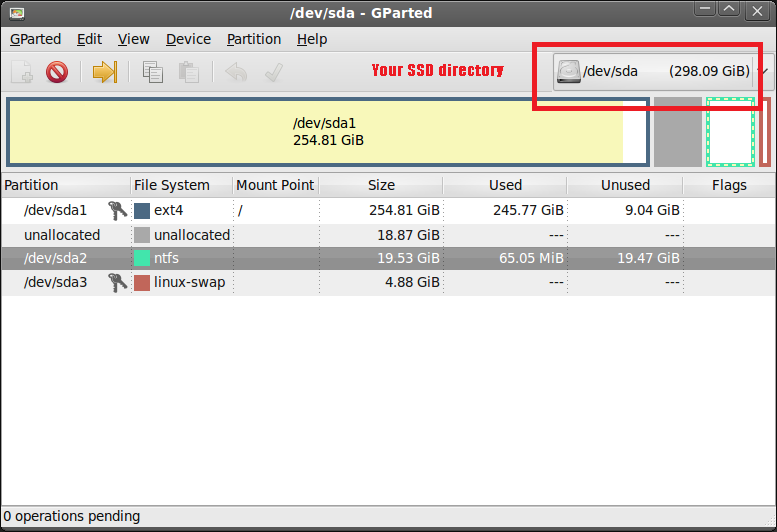Select green dashed ntfs block in disk map
The height and width of the screenshot is (532, 777).
tap(730, 132)
